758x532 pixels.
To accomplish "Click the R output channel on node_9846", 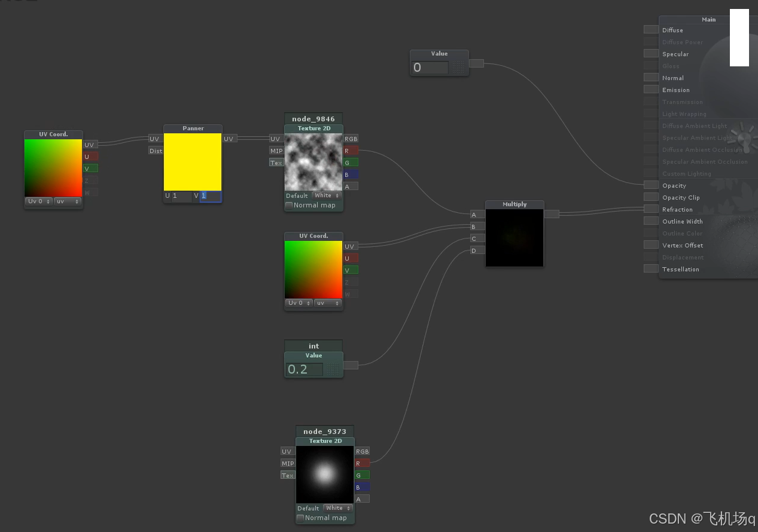I will [351, 151].
